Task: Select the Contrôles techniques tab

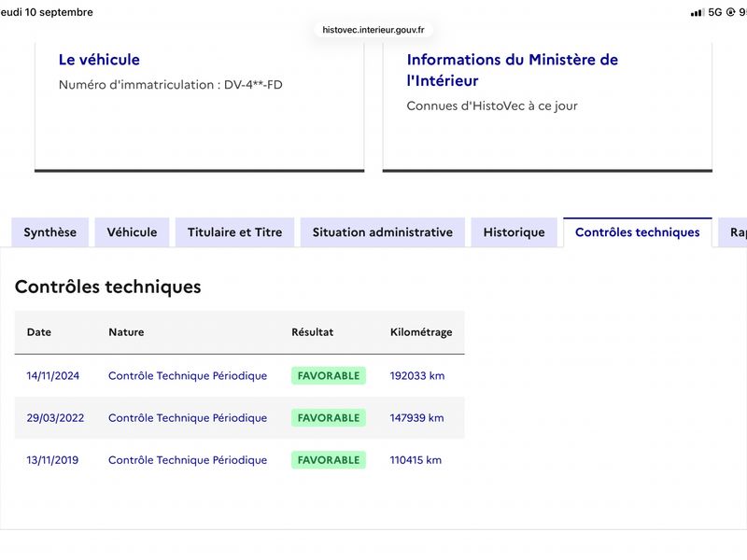Action: point(638,232)
